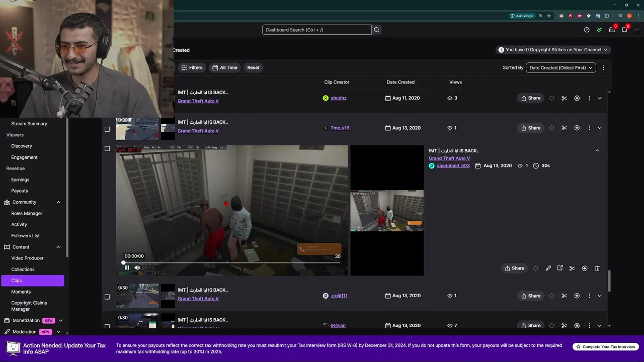Click star-circle icon in 7mo_v16 clip row
The width and height of the screenshot is (644, 362).
click(577, 128)
